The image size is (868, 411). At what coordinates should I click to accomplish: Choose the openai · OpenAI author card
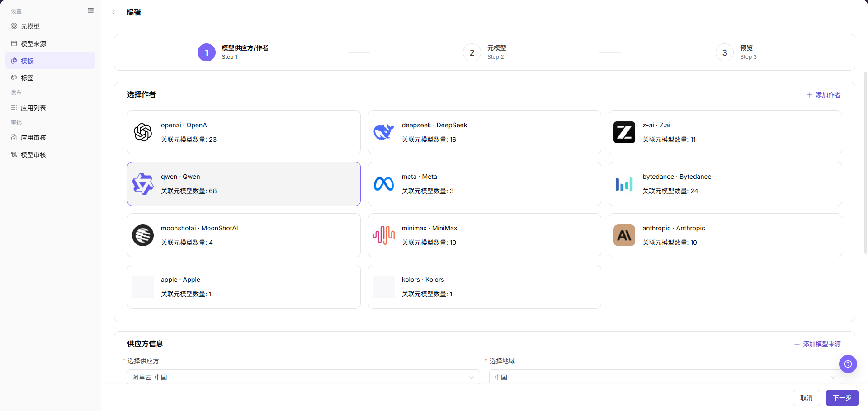click(x=244, y=132)
